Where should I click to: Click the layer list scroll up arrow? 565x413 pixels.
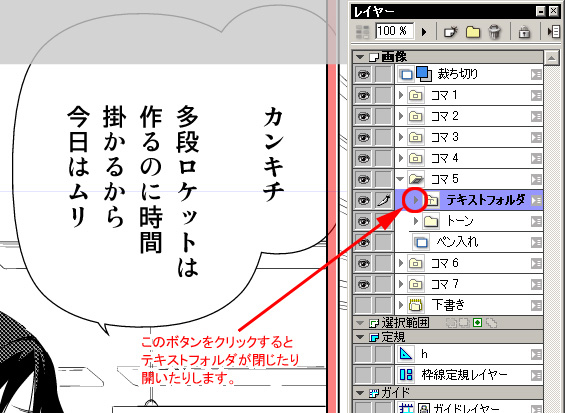click(551, 58)
